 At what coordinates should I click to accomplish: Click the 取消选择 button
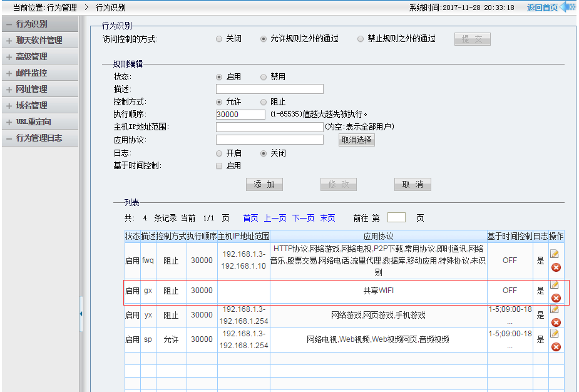356,140
